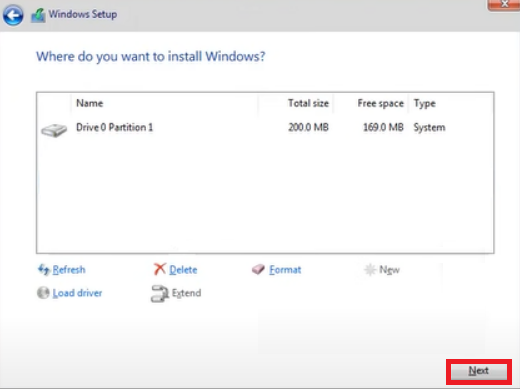Screen dimensions: 520x389
Task: Select the Drive 0 Partition 1 row
Action: pos(265,127)
